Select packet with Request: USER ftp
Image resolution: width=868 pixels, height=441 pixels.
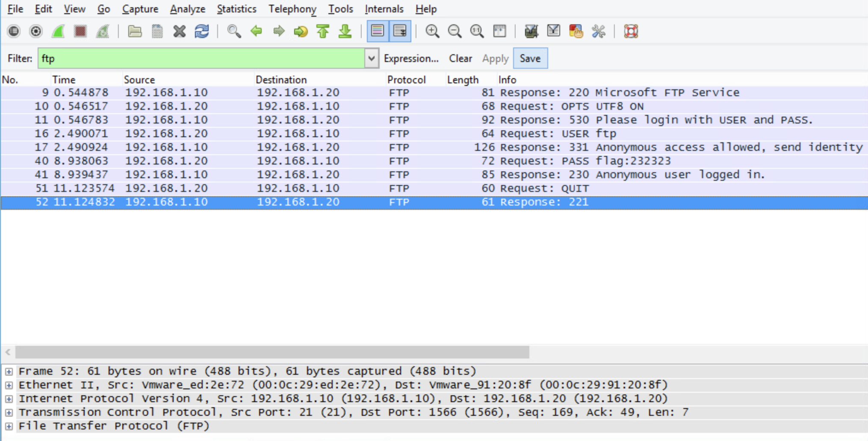pyautogui.click(x=434, y=134)
